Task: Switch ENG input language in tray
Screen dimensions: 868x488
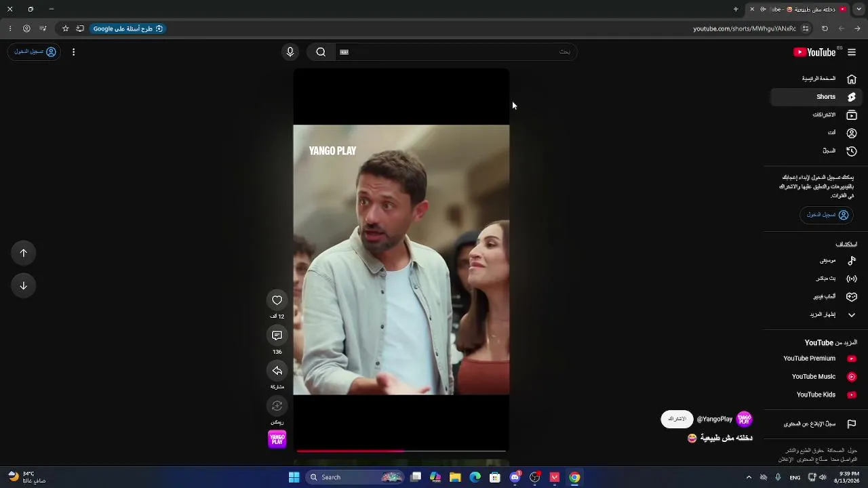Action: coord(795,478)
